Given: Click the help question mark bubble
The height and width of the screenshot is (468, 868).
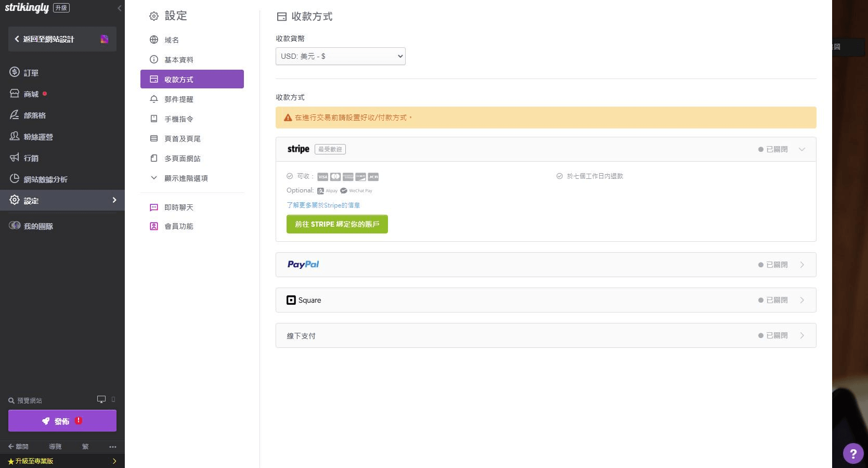Looking at the screenshot, I should pos(852,453).
